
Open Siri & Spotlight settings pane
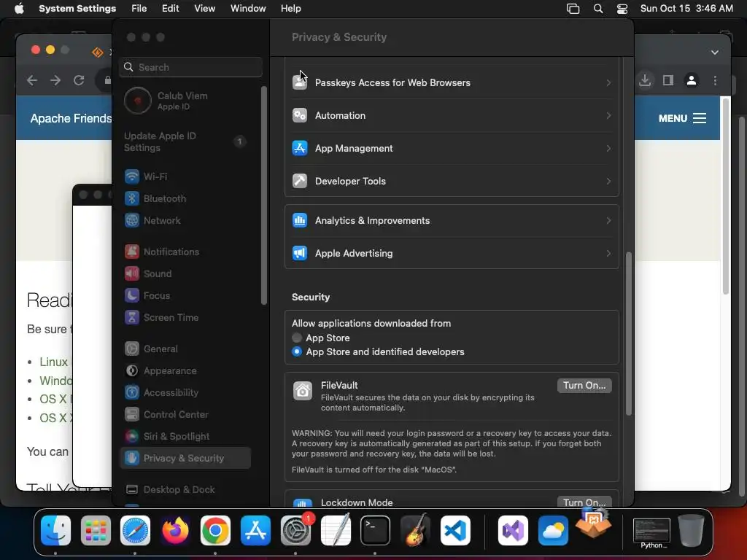pyautogui.click(x=185, y=437)
